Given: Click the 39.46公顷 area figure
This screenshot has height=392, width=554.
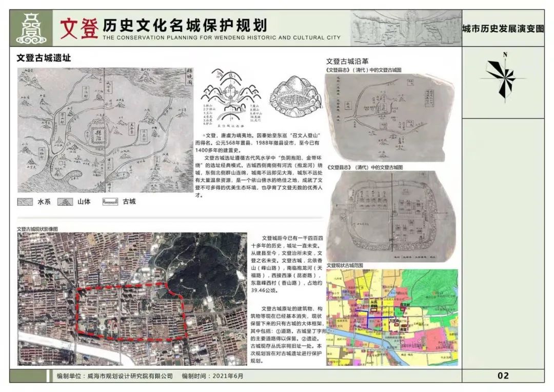Looking at the screenshot, I should coord(265,290).
